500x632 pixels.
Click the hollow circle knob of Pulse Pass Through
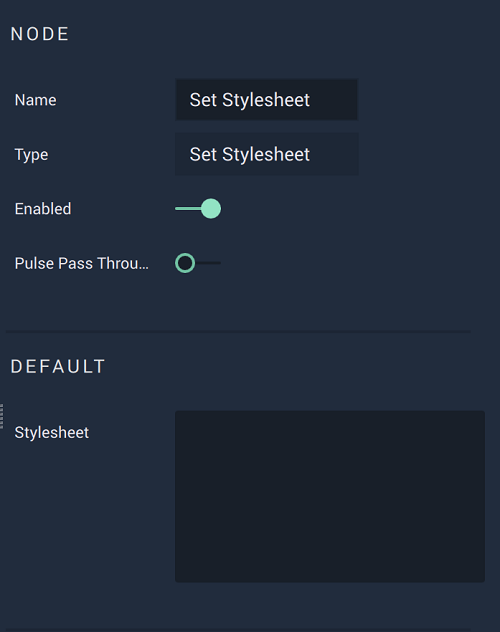click(185, 263)
